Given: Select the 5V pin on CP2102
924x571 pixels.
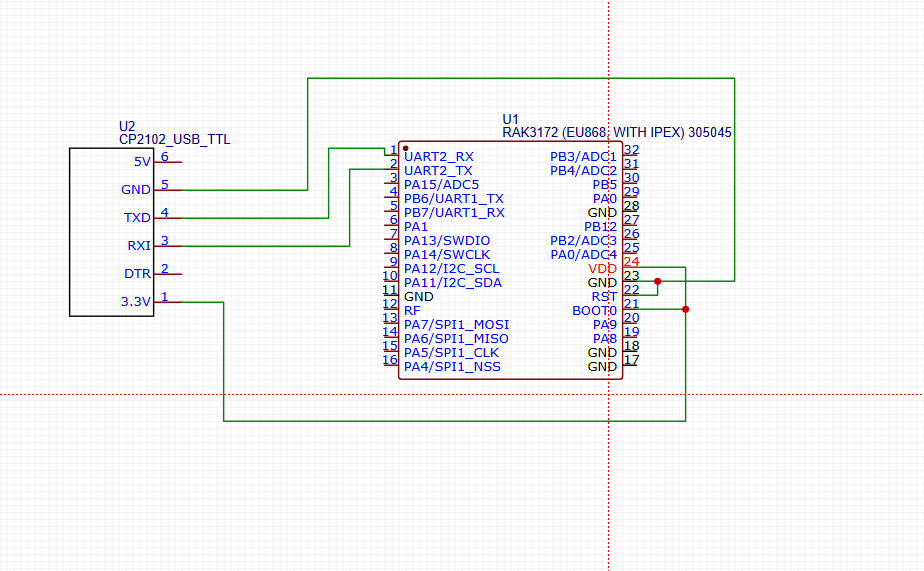Looking at the screenshot, I should click(142, 161).
